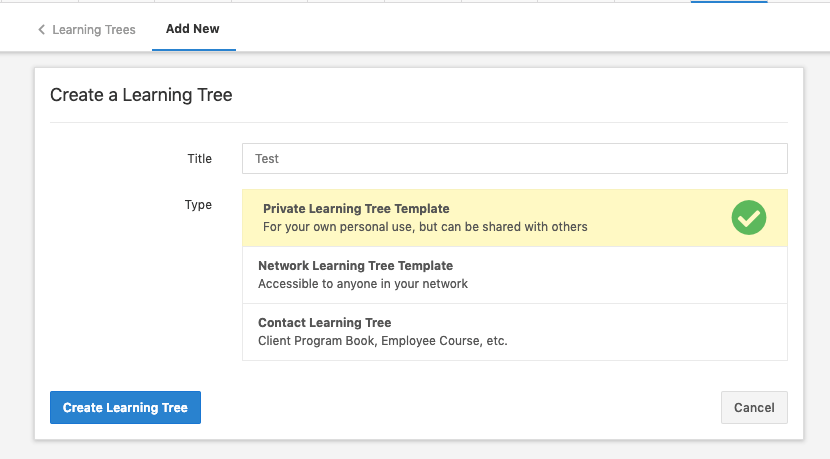Click 'For your own personal use' description
This screenshot has height=459, width=830.
[x=424, y=227]
